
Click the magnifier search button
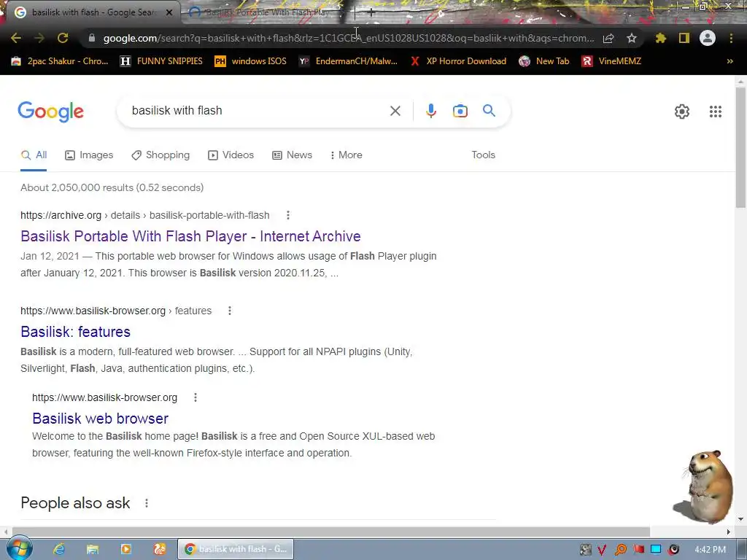pyautogui.click(x=489, y=111)
